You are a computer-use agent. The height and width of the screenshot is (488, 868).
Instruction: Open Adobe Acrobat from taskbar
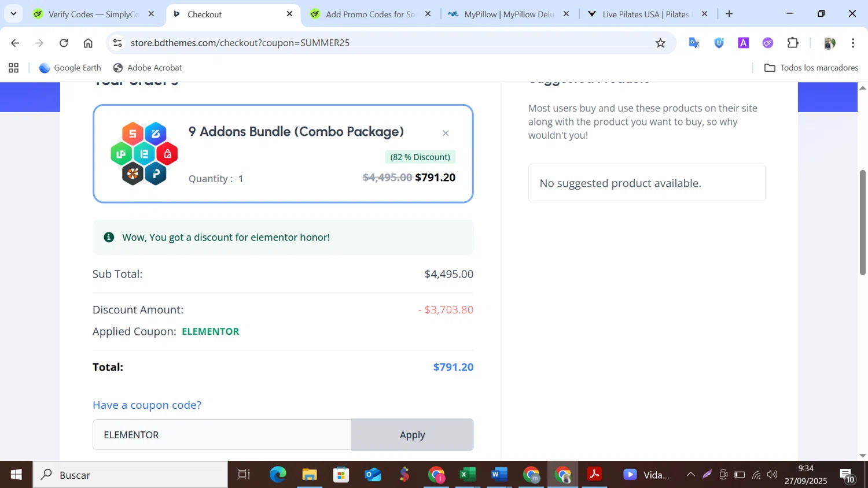click(594, 475)
